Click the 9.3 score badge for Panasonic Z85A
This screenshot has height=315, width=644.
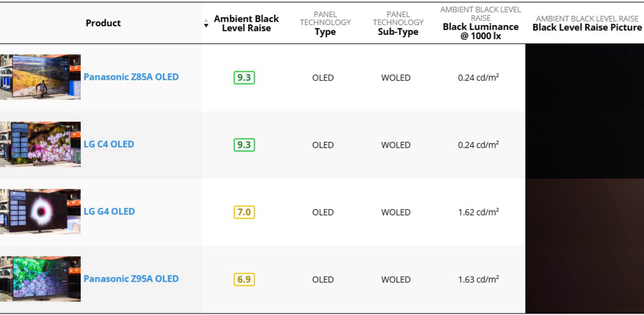coord(244,77)
